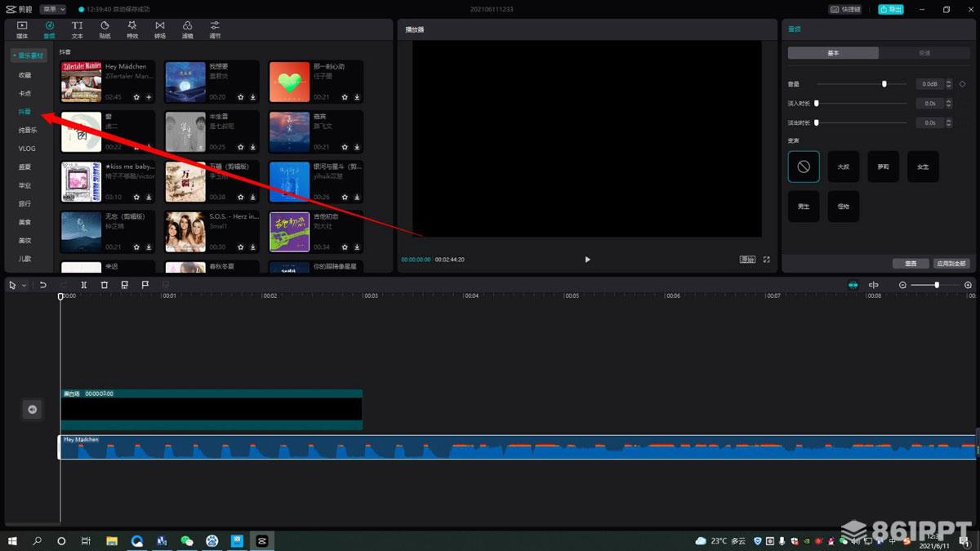Download the 万疆 song
Screen dimensions: 980x551
pyautogui.click(x=253, y=198)
